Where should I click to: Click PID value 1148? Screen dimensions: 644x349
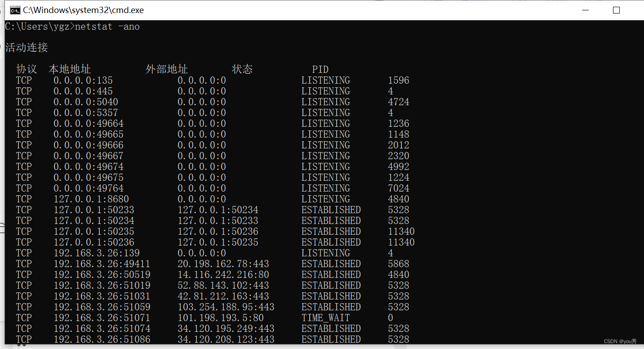tap(399, 134)
